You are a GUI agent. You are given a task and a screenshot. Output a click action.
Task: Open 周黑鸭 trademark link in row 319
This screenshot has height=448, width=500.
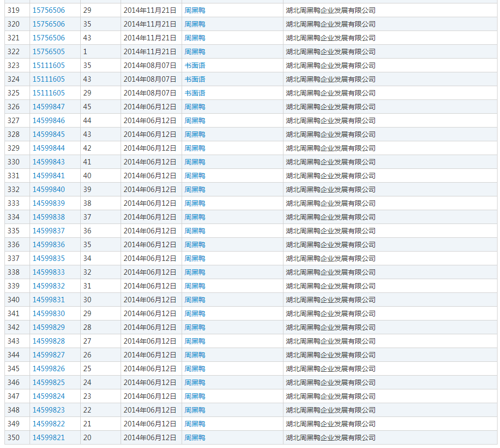tap(195, 10)
